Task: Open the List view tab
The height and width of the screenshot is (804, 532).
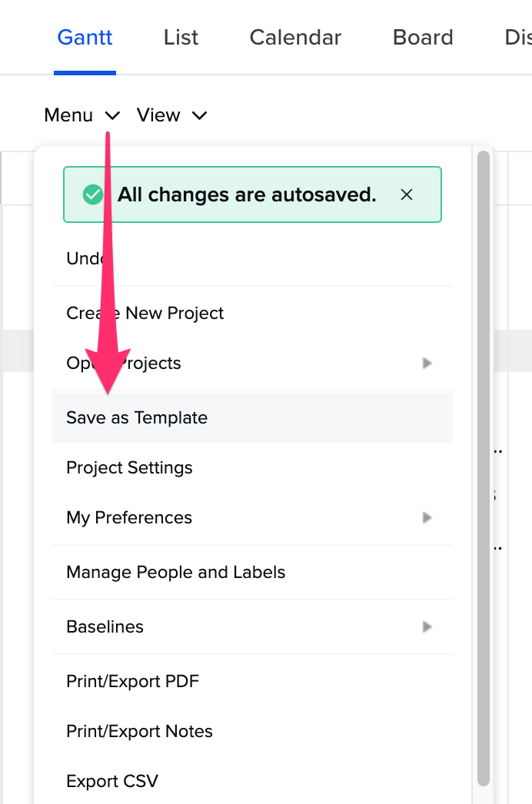Action: click(181, 37)
